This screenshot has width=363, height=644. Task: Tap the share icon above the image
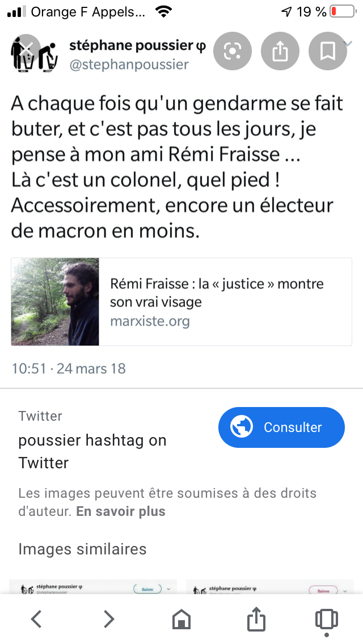pyautogui.click(x=280, y=52)
